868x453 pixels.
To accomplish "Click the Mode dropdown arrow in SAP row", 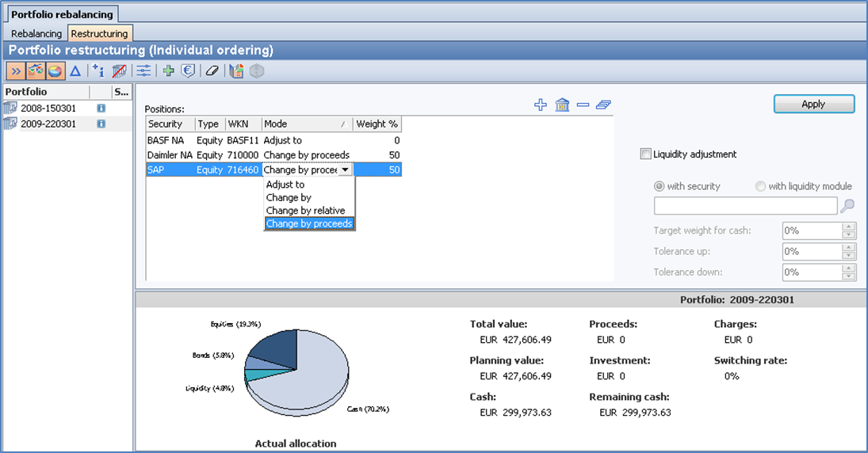I will [345, 170].
